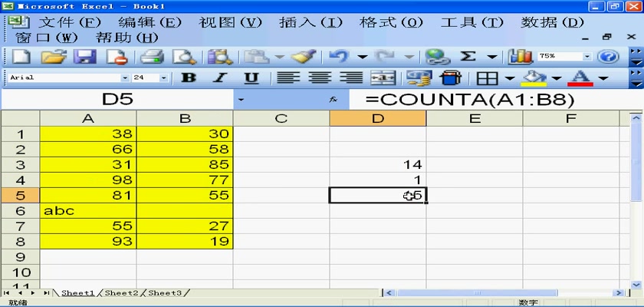Select the Format Painter brush
The width and height of the screenshot is (644, 307).
coord(304,57)
